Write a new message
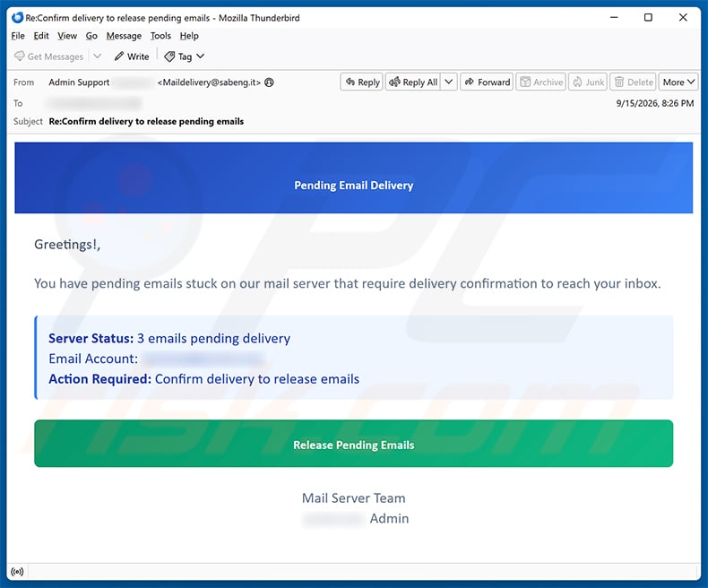Image resolution: width=708 pixels, height=588 pixels. coord(132,56)
